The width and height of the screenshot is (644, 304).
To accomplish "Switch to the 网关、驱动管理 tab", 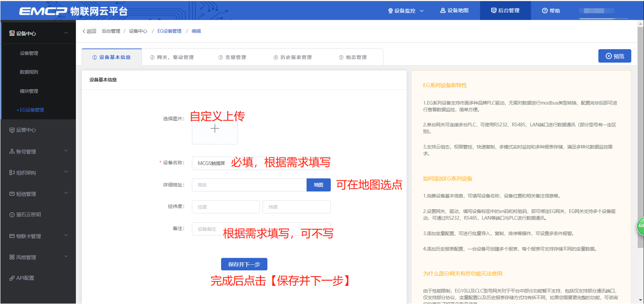I will coord(172,57).
